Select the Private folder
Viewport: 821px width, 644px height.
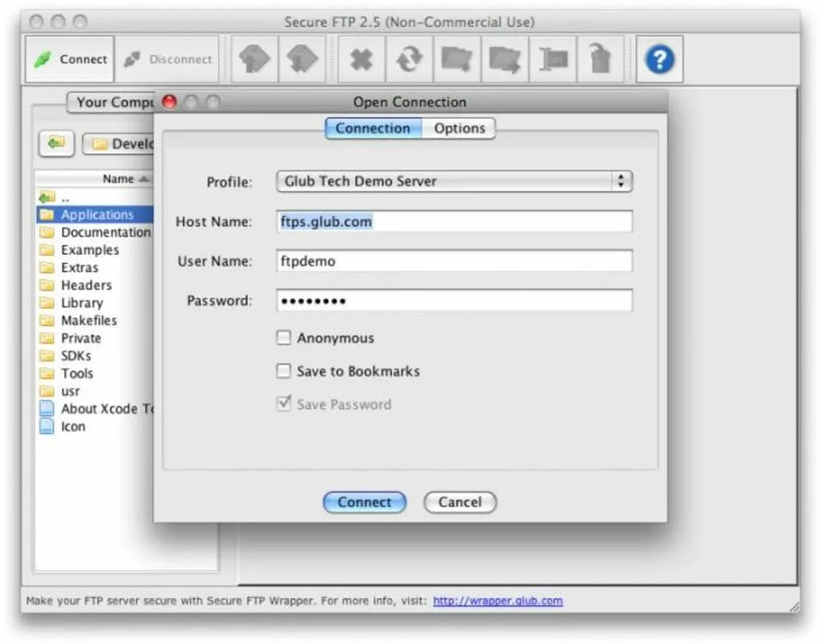click(94, 338)
